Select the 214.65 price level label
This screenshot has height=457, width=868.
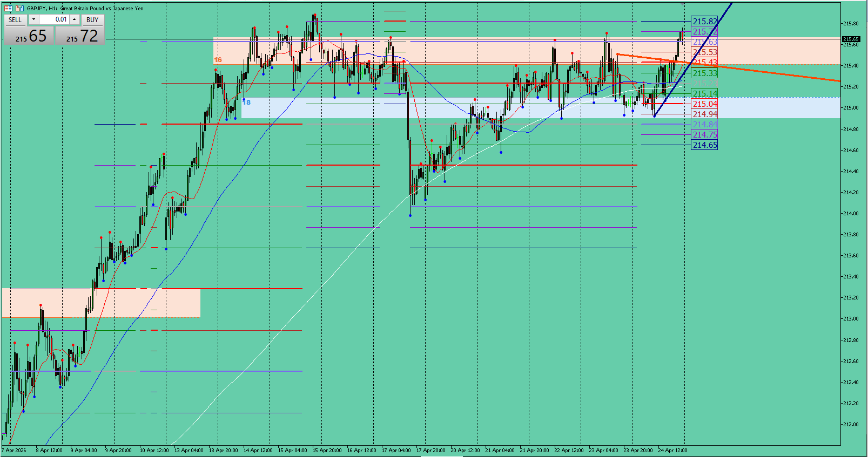coord(704,145)
